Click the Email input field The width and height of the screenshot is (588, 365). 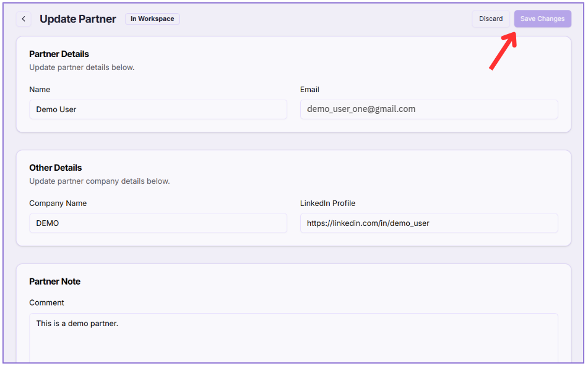[429, 109]
